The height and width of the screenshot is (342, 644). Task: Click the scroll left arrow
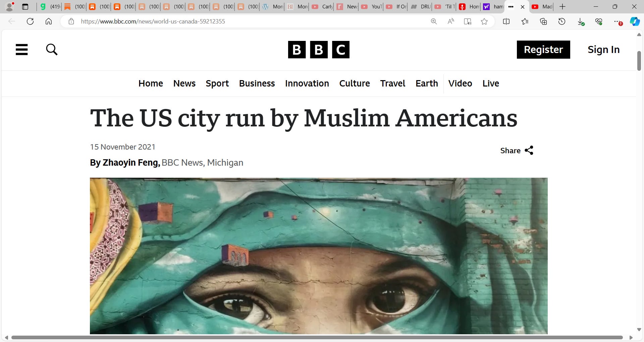click(6, 338)
